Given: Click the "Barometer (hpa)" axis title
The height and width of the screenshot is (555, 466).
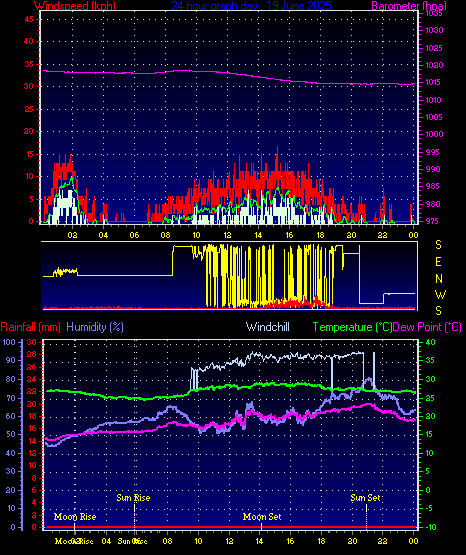Looking at the screenshot, I should click(409, 5).
